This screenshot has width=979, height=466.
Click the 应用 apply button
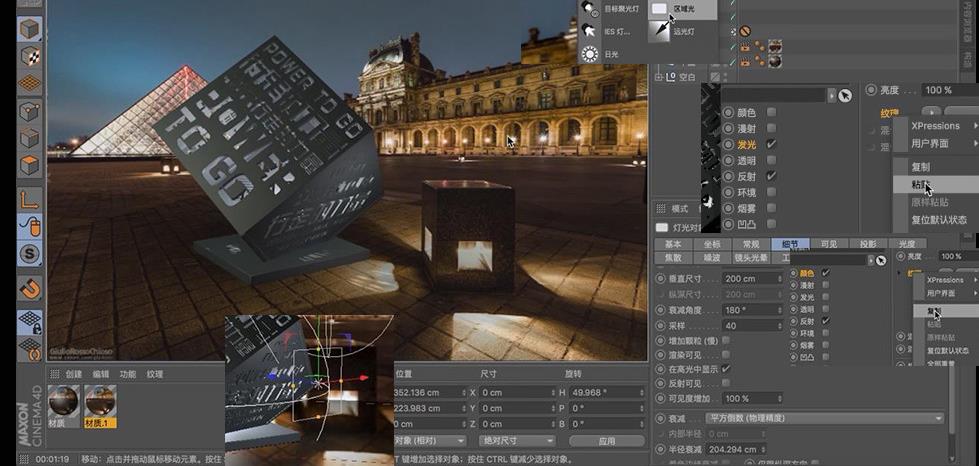click(607, 440)
